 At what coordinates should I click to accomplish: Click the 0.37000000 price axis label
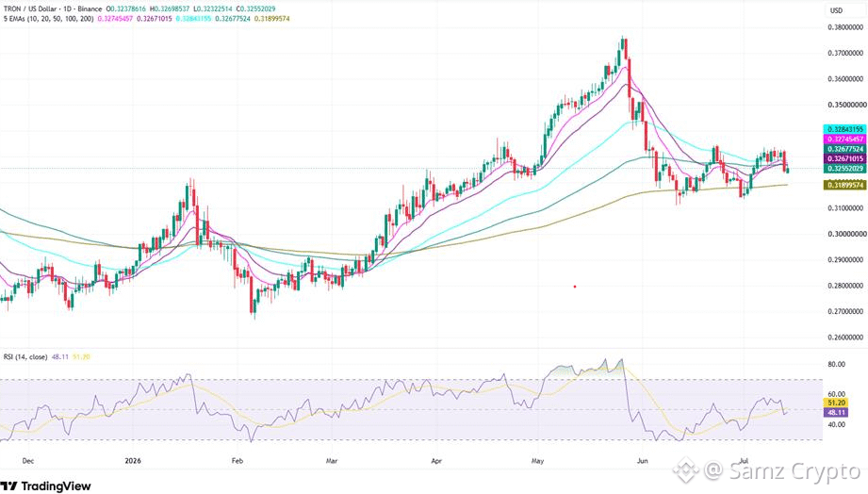click(845, 53)
